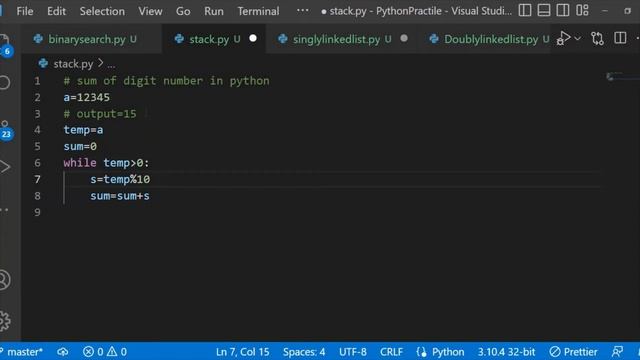Open the Terminal menu
Image resolution: width=640 pixels, height=360 pixels.
point(258,11)
